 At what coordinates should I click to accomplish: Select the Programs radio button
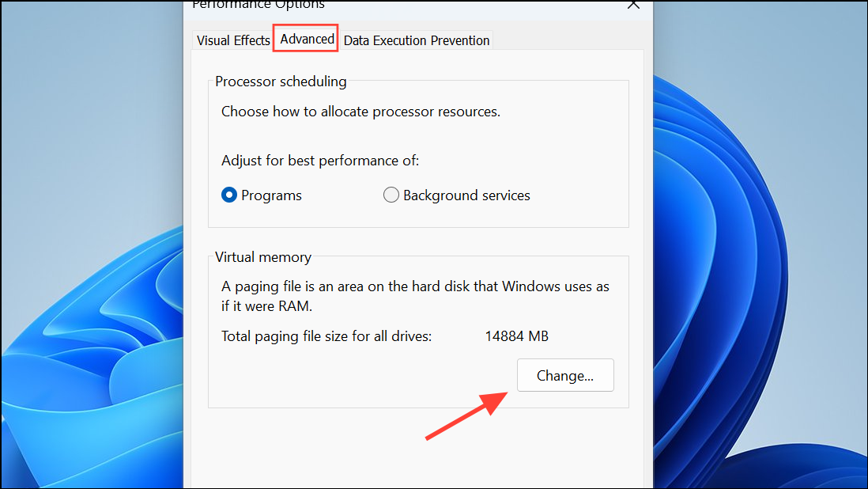coord(228,195)
